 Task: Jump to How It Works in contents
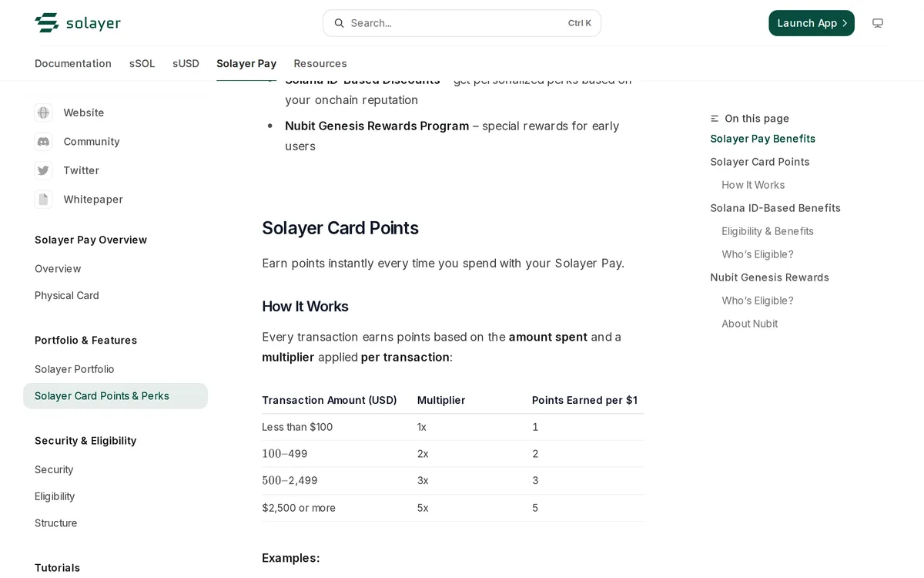pos(753,185)
